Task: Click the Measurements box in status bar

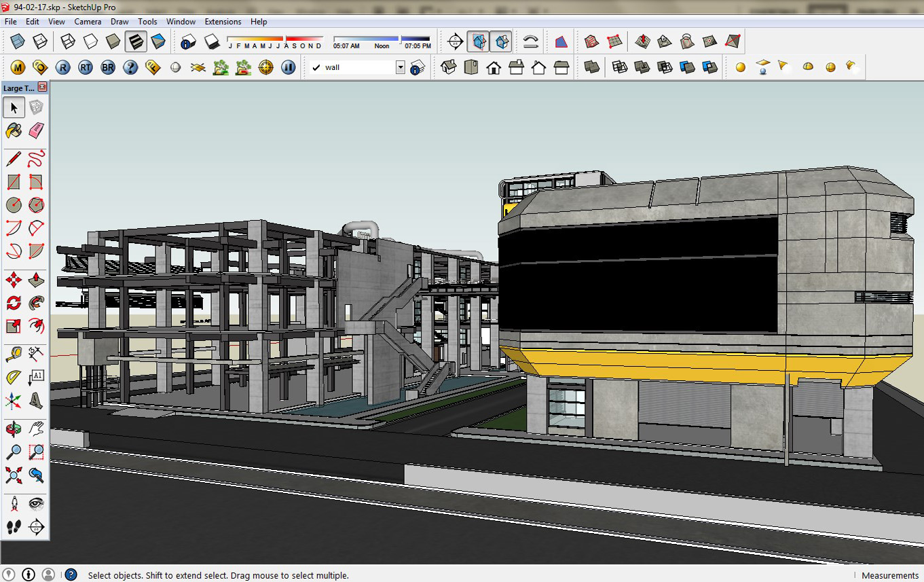Action: pyautogui.click(x=890, y=575)
